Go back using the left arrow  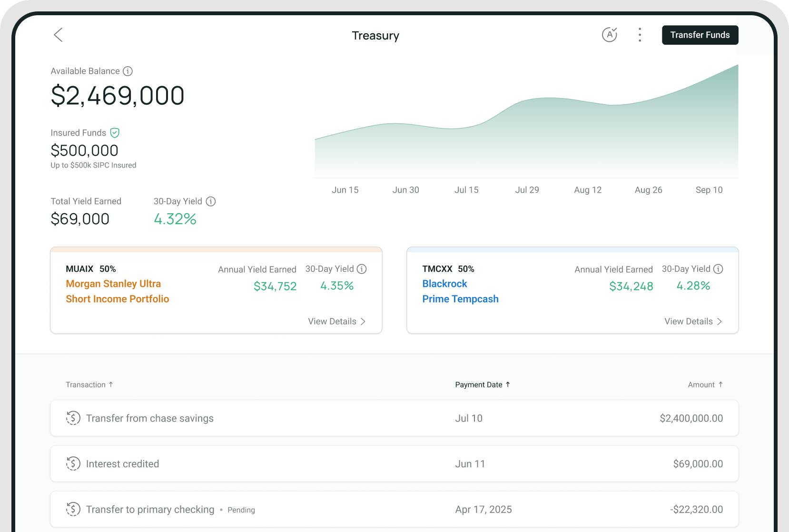click(x=58, y=35)
